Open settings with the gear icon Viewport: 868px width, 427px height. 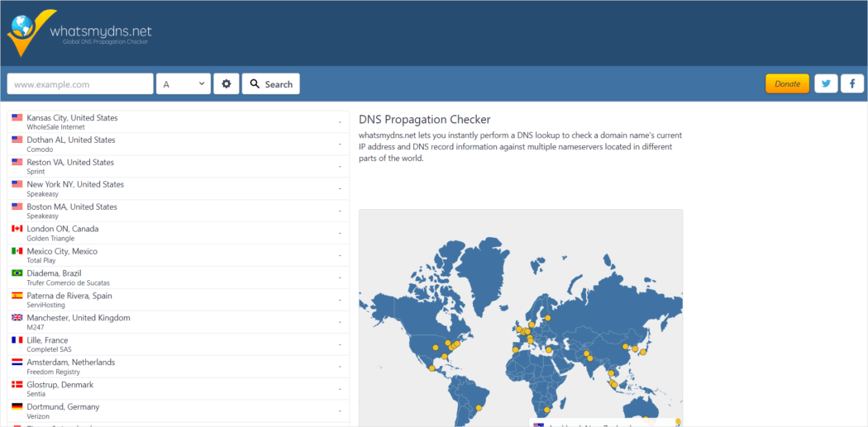click(x=227, y=84)
